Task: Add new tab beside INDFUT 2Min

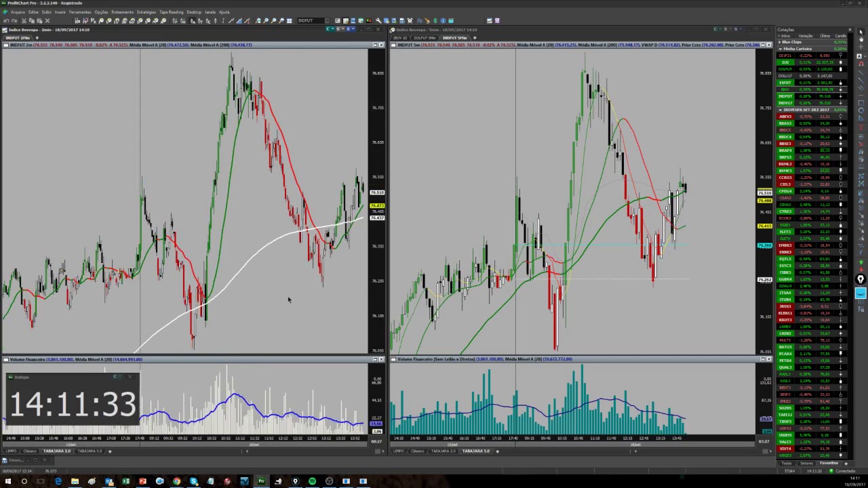Action: click(x=37, y=37)
